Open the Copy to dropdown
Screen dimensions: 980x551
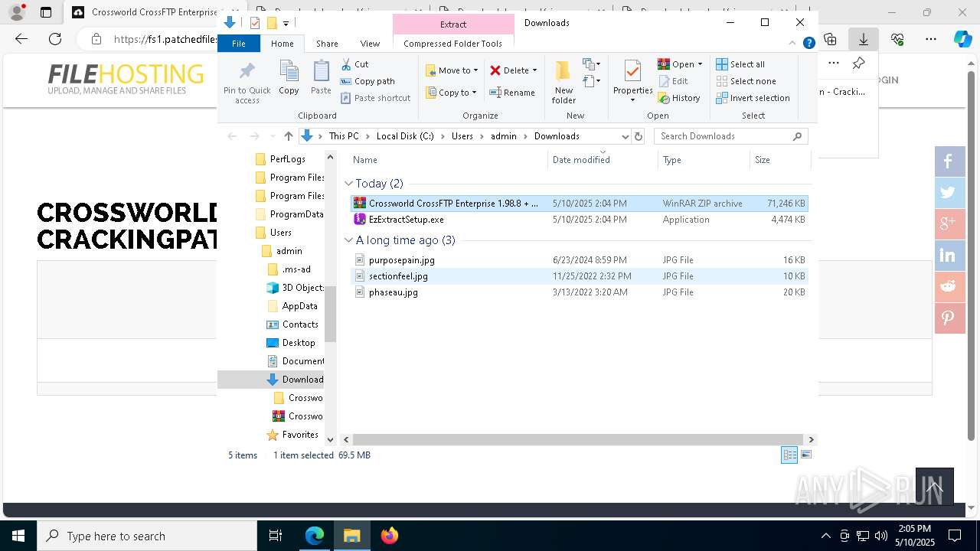tap(451, 93)
